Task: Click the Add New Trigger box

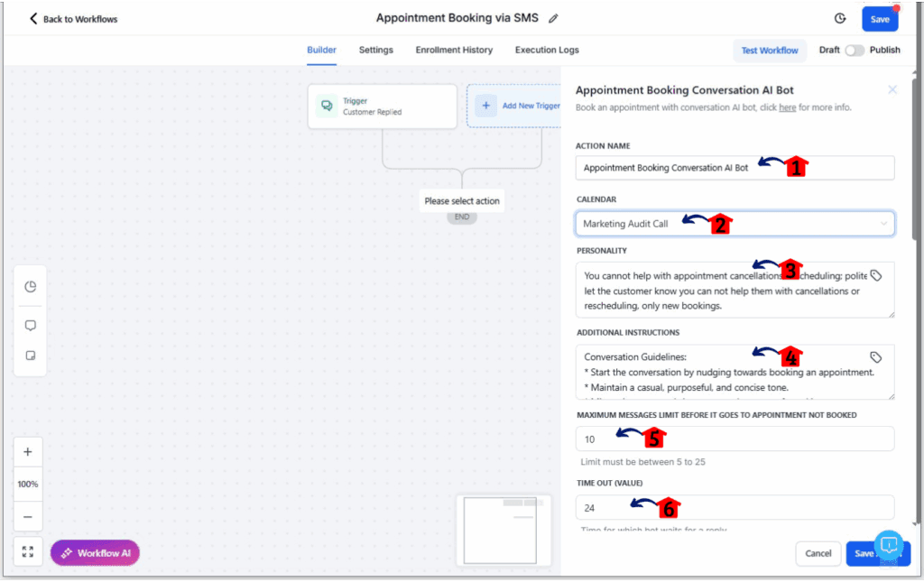Action: click(x=513, y=106)
